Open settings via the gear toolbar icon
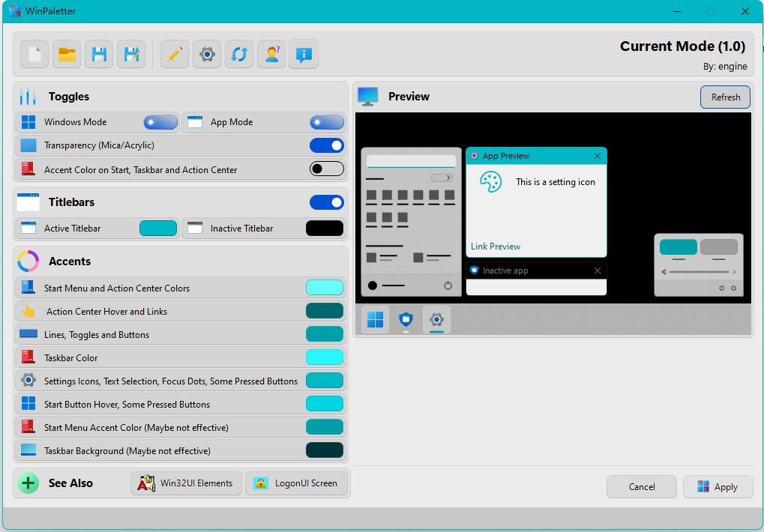Viewport: 764px width, 532px height. (207, 54)
